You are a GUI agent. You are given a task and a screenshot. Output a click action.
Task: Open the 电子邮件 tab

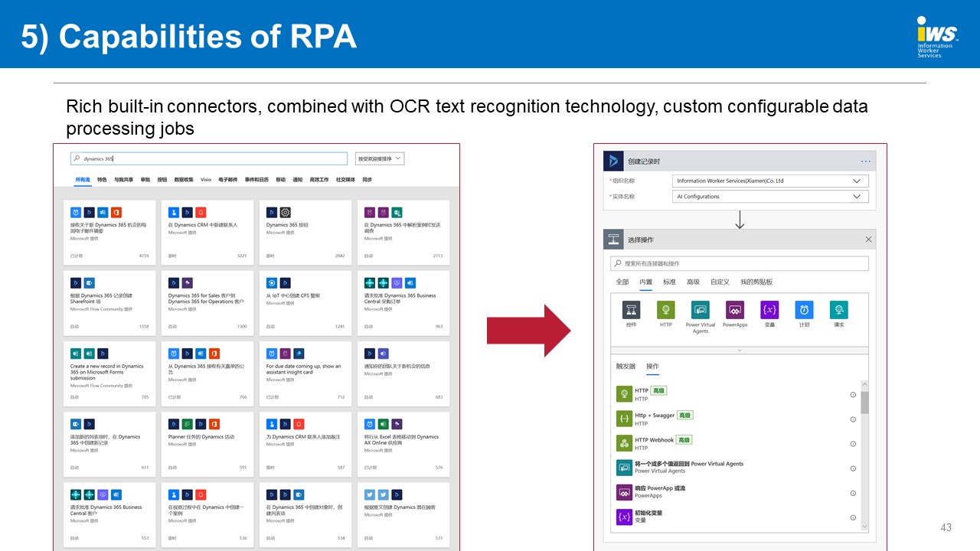click(228, 180)
